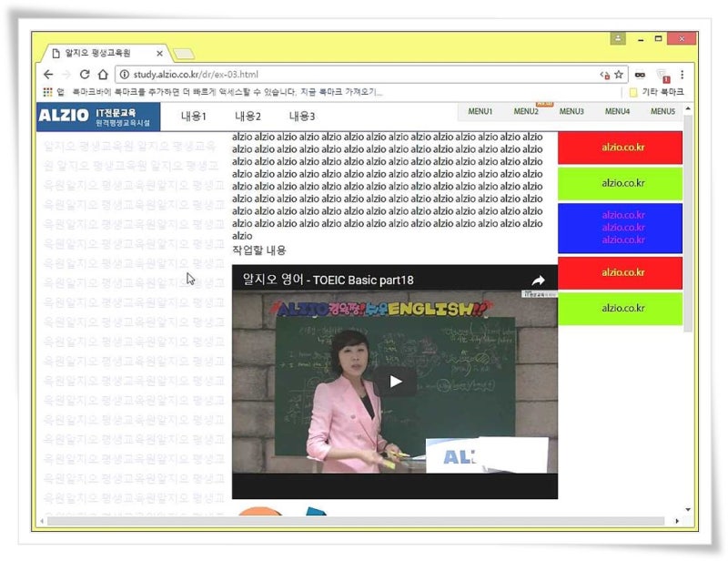The height and width of the screenshot is (561, 728).
Task: Select MENU1 in the top menu
Action: (x=480, y=111)
